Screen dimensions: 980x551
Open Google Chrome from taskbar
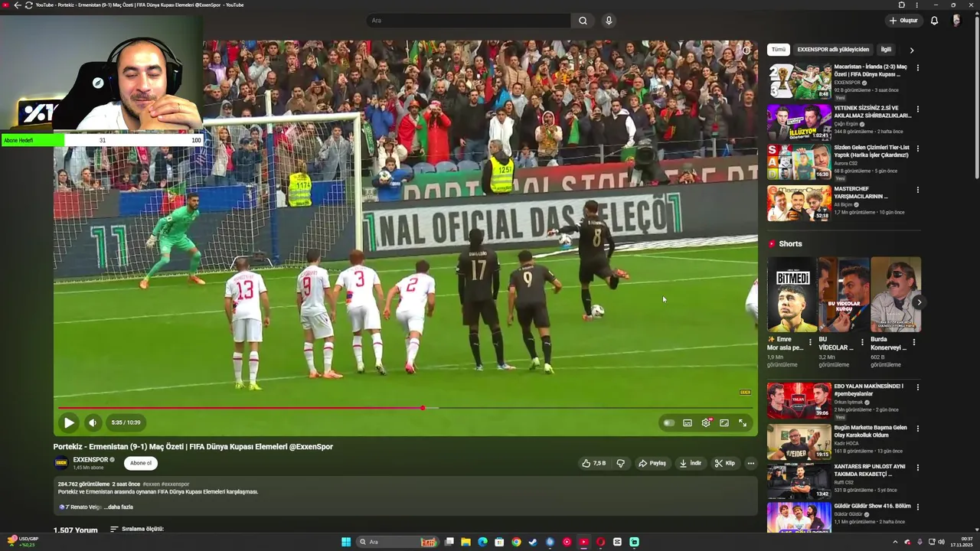coord(517,542)
